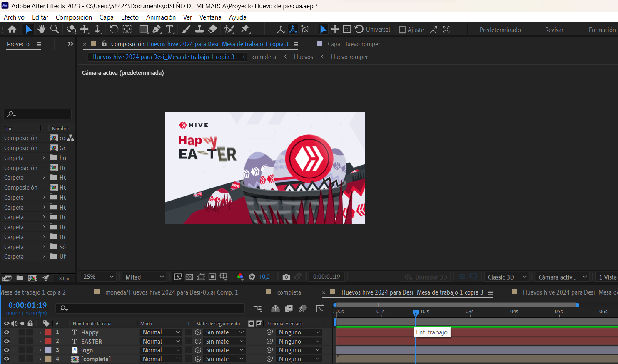This screenshot has height=364, width=618.
Task: Select the Puppet Pin tool
Action: [245, 29]
